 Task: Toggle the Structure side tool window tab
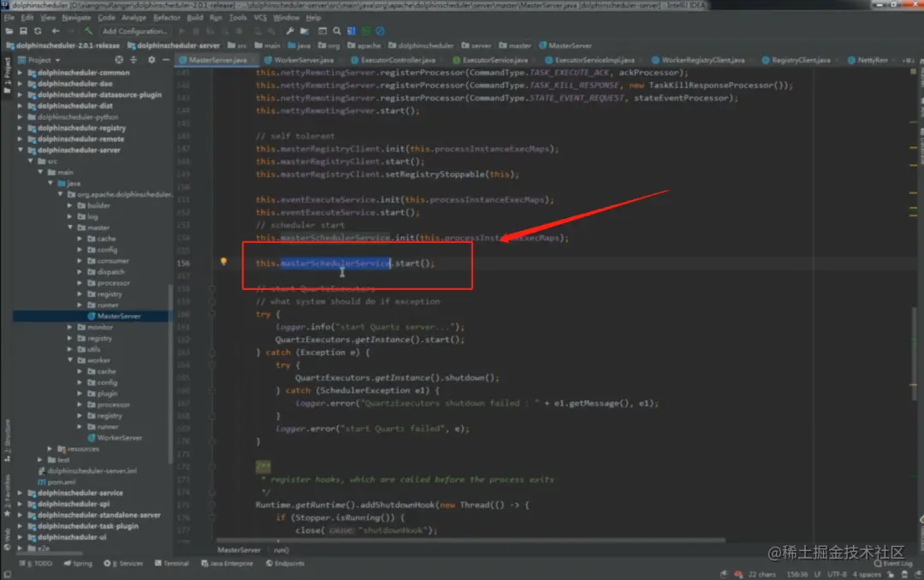[x=7, y=441]
